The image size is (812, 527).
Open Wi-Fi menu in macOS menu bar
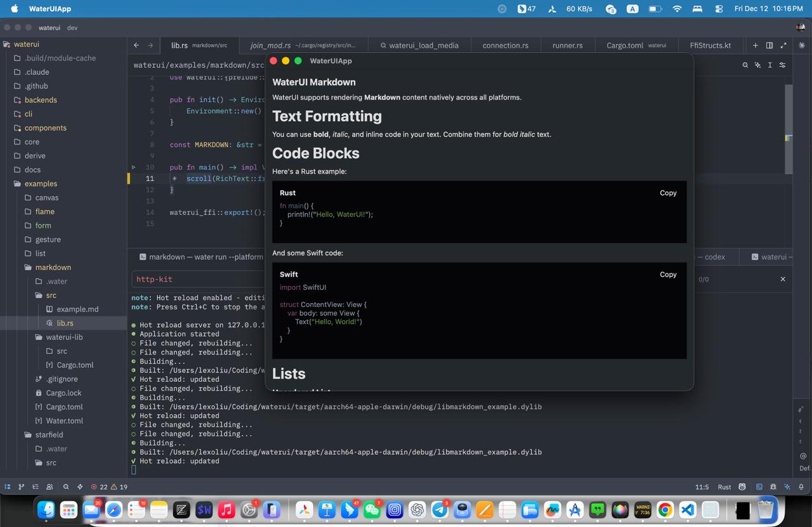[x=677, y=9]
